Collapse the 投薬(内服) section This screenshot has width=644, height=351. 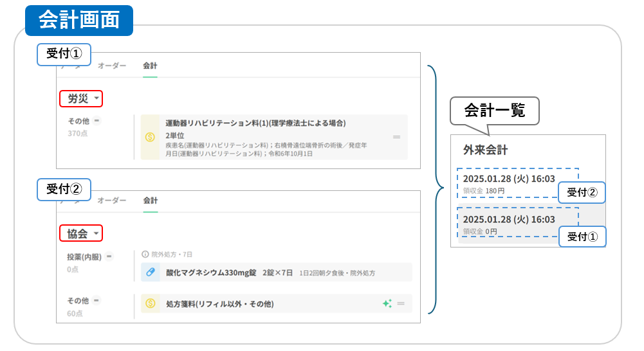(109, 256)
